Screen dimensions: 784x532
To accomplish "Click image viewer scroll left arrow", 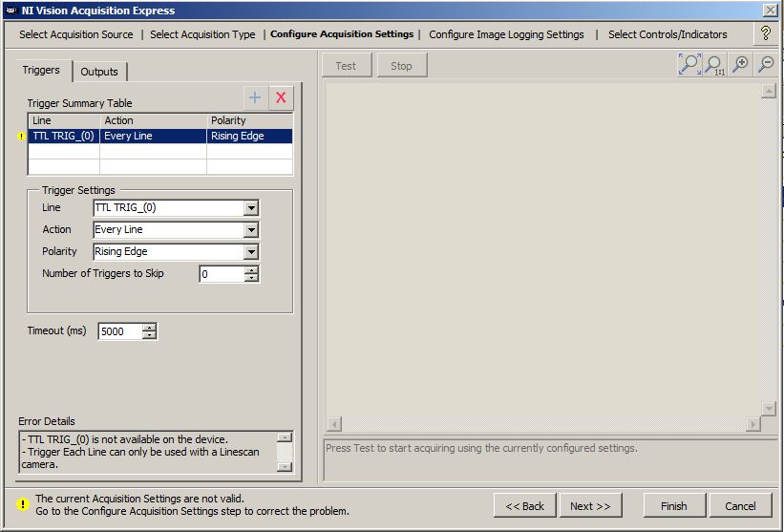I will click(x=334, y=424).
